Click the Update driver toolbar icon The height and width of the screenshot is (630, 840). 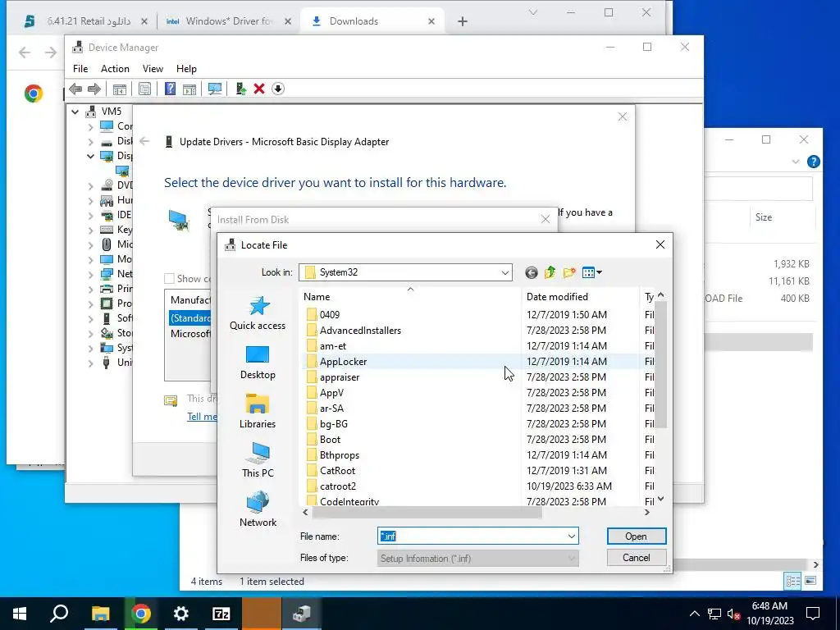point(240,89)
